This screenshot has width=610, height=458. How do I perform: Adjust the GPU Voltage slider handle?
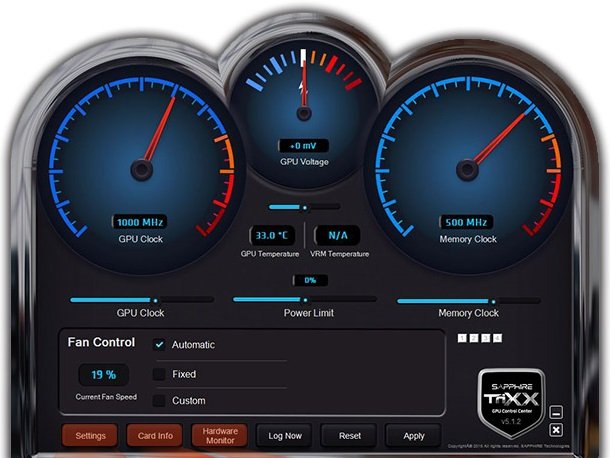305,208
